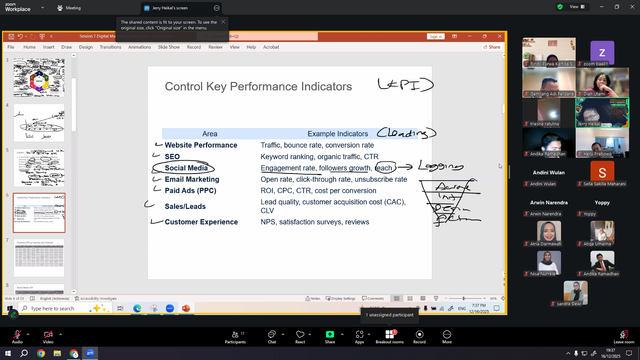Click PowerPoint Sign in button
This screenshot has width=640, height=360.
point(436,36)
